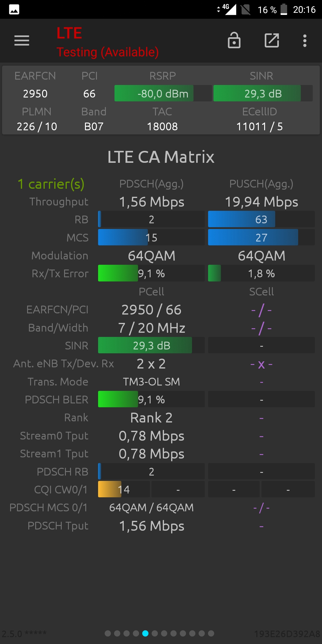
Task: Tap the unlock padlock icon
Action: [x=234, y=40]
